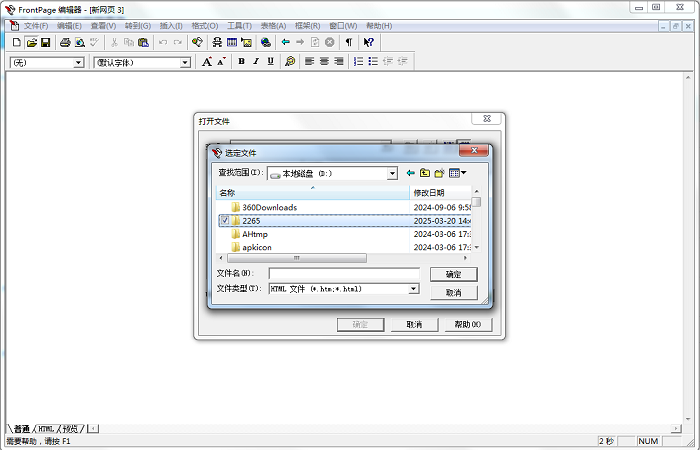Click the context help arrow icon

tap(368, 42)
